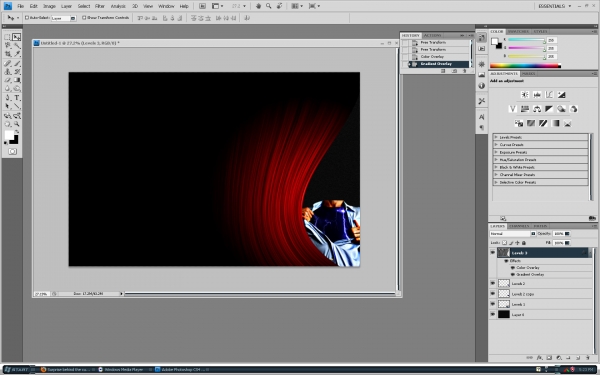Open the File menu
The image size is (600, 375).
21,6
